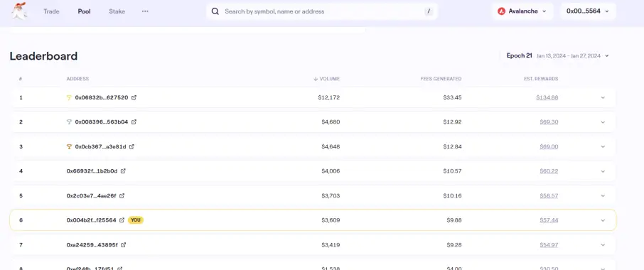Click the $12,172 volume value
Image resolution: width=644 pixels, height=270 pixels.
[329, 97]
